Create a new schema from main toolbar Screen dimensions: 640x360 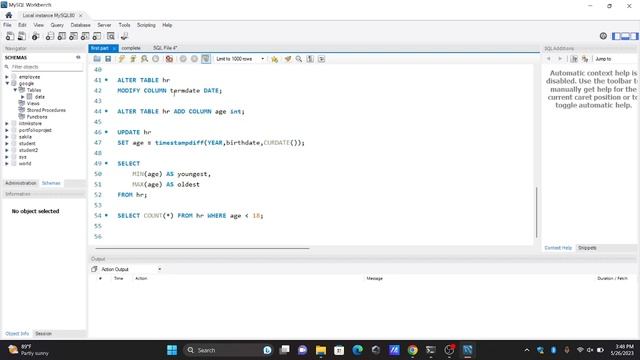tap(50, 36)
